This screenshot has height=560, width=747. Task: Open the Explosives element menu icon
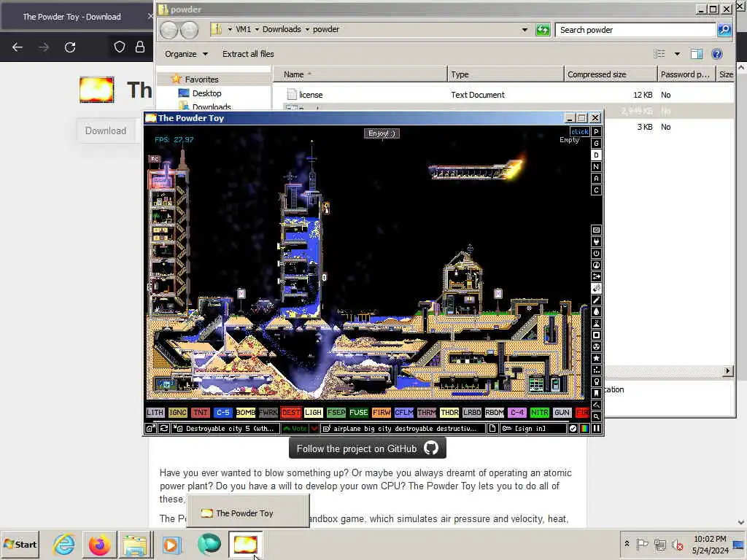(596, 288)
